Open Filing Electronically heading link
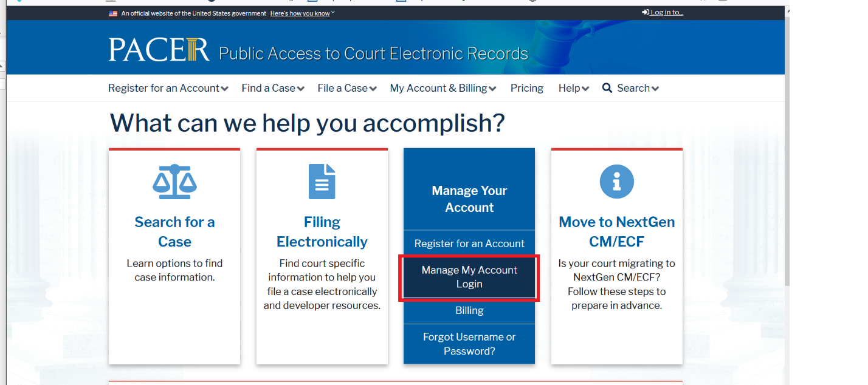Viewport: 868px width, 385px height. [322, 231]
